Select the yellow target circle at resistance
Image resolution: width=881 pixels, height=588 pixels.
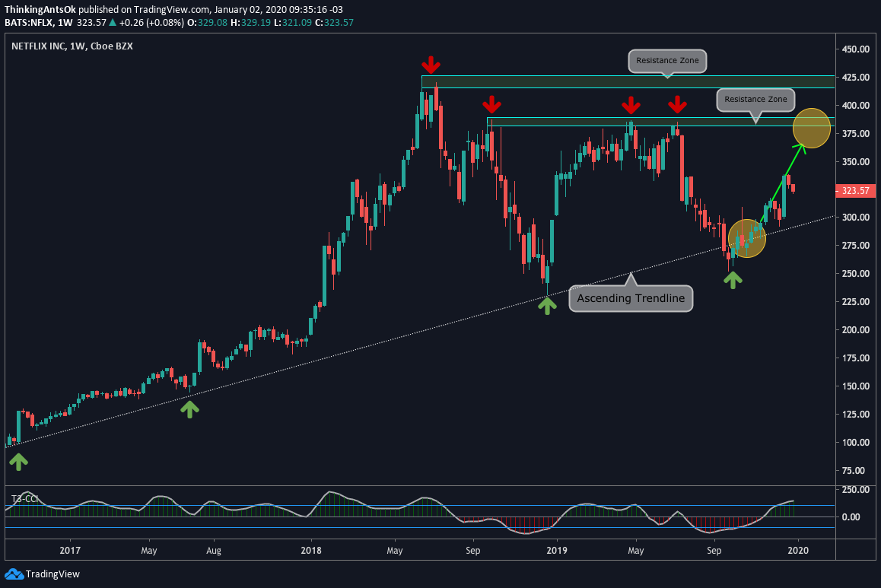(x=811, y=128)
